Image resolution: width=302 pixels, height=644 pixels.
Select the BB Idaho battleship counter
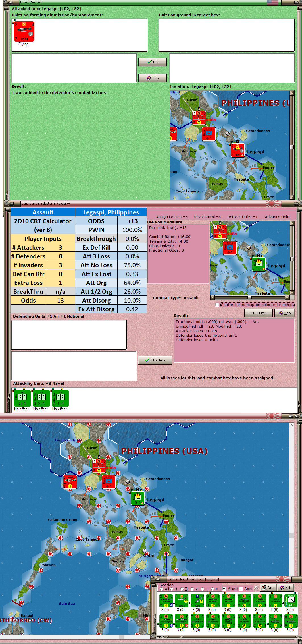click(x=229, y=600)
